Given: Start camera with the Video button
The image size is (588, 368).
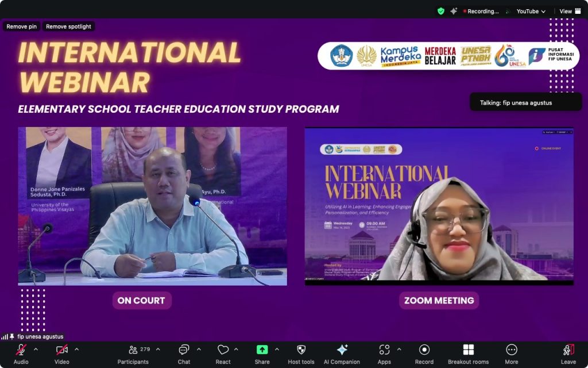Looking at the screenshot, I should [x=62, y=350].
